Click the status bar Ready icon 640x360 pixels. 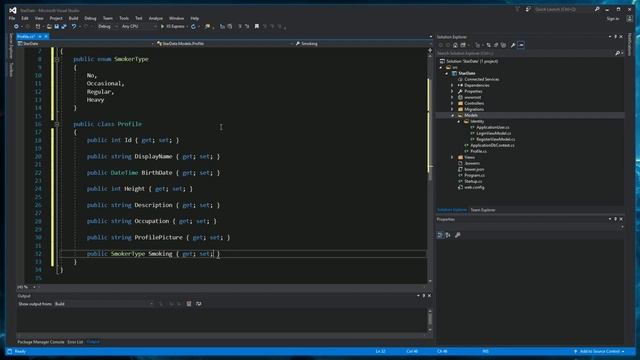click(10, 351)
